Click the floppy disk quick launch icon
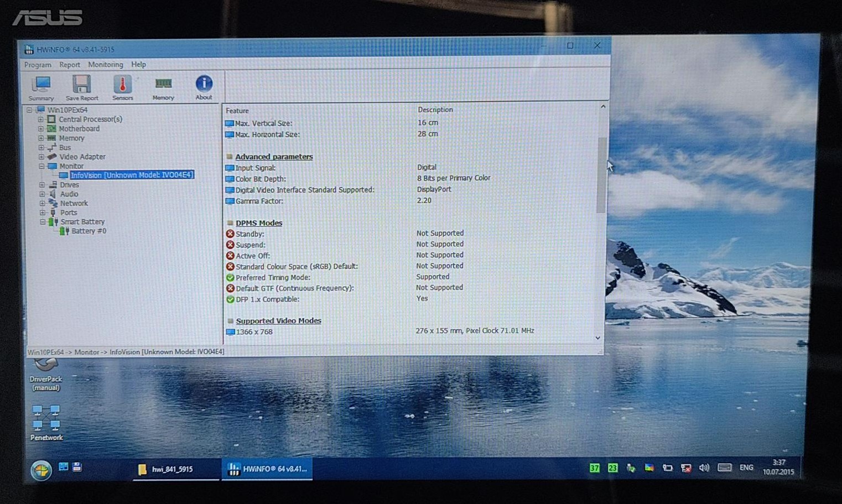Image resolution: width=842 pixels, height=504 pixels. coord(77,467)
